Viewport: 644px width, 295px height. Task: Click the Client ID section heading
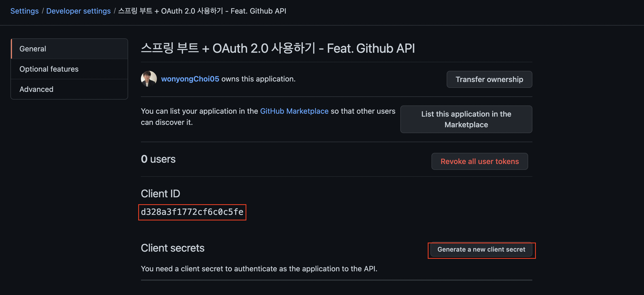160,194
